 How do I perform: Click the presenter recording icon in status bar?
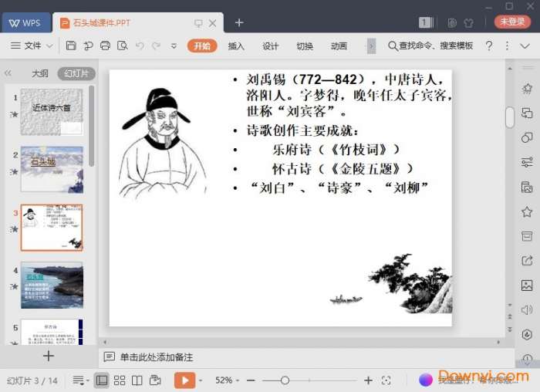[x=155, y=380]
